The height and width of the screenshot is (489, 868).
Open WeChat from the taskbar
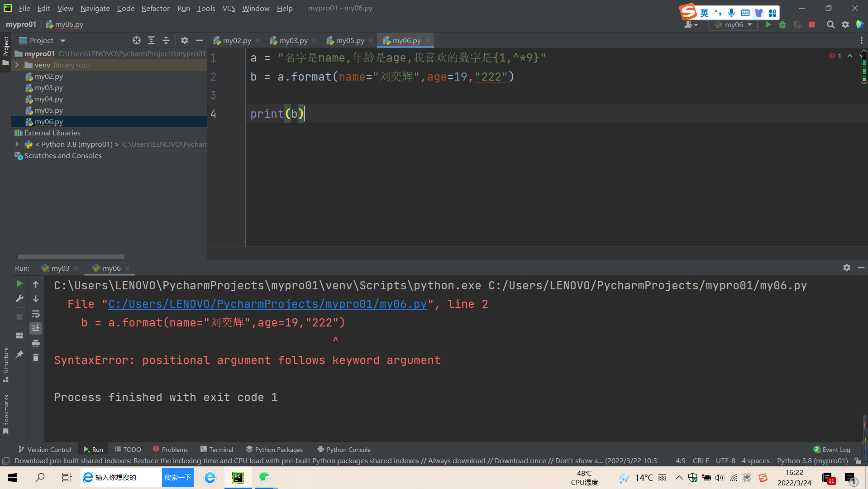(265, 477)
